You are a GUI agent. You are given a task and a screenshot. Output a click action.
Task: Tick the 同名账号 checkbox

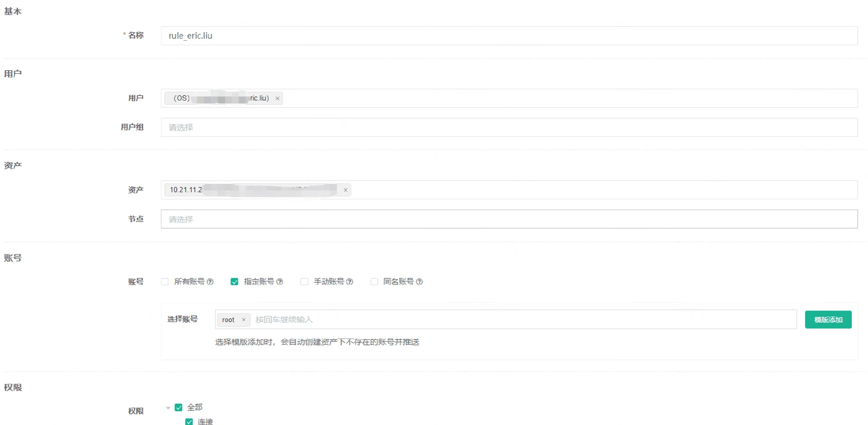click(x=374, y=282)
